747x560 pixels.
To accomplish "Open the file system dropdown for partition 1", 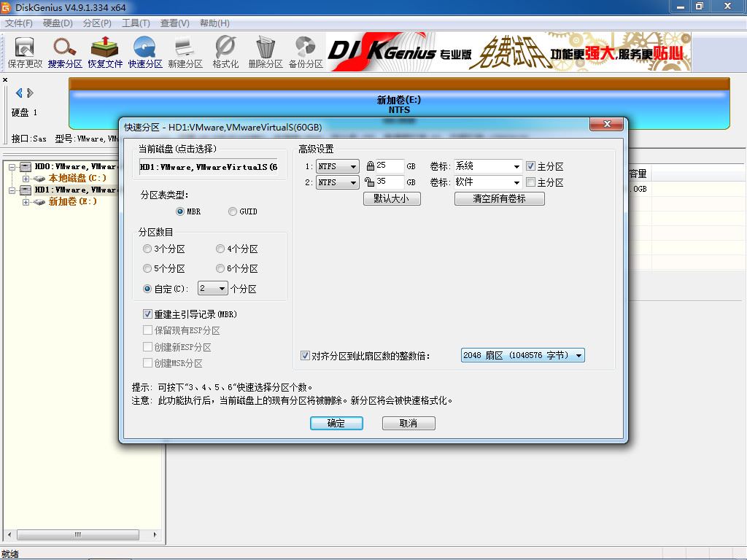I will tap(337, 166).
